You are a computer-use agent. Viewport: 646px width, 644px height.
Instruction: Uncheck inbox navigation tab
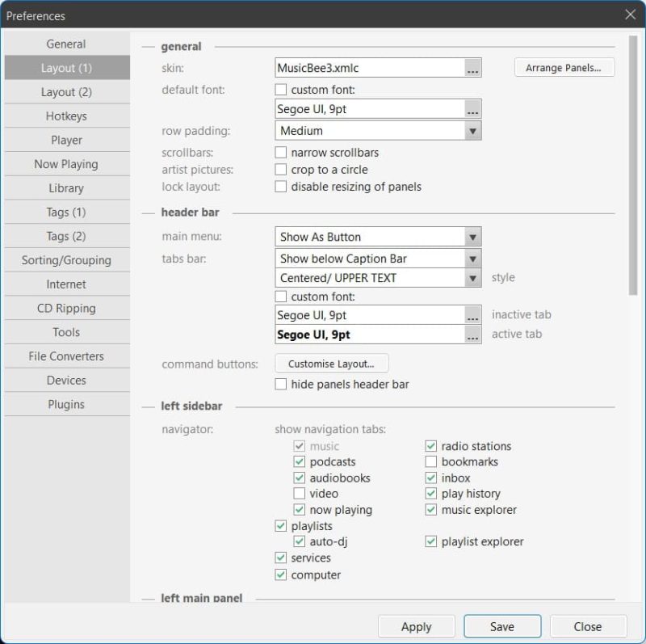coord(431,478)
